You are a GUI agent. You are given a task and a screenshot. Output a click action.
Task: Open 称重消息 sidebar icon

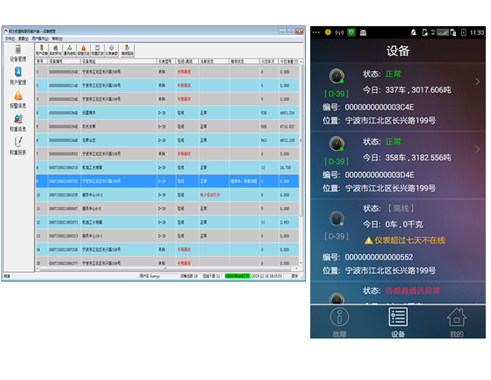tap(18, 123)
